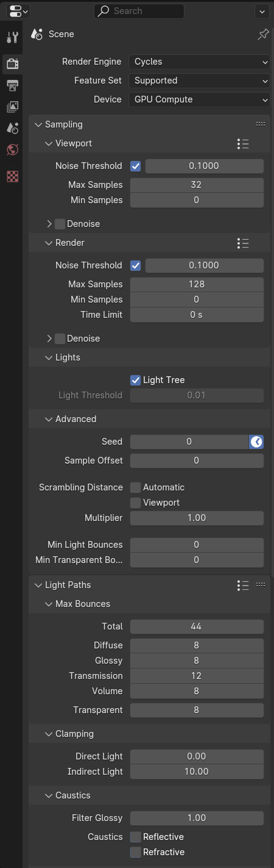The height and width of the screenshot is (868, 274).
Task: Open the Output properties tab
Action: [x=12, y=85]
